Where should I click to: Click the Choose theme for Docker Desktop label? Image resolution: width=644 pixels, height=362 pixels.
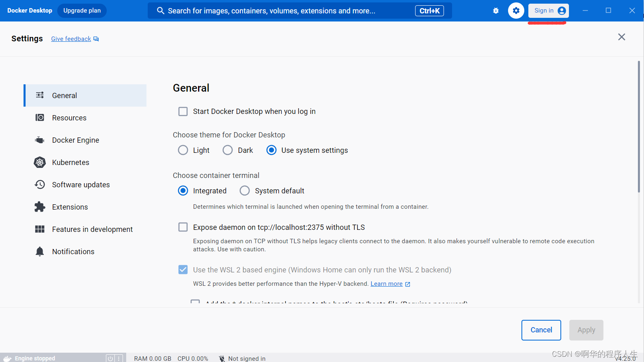click(x=229, y=135)
